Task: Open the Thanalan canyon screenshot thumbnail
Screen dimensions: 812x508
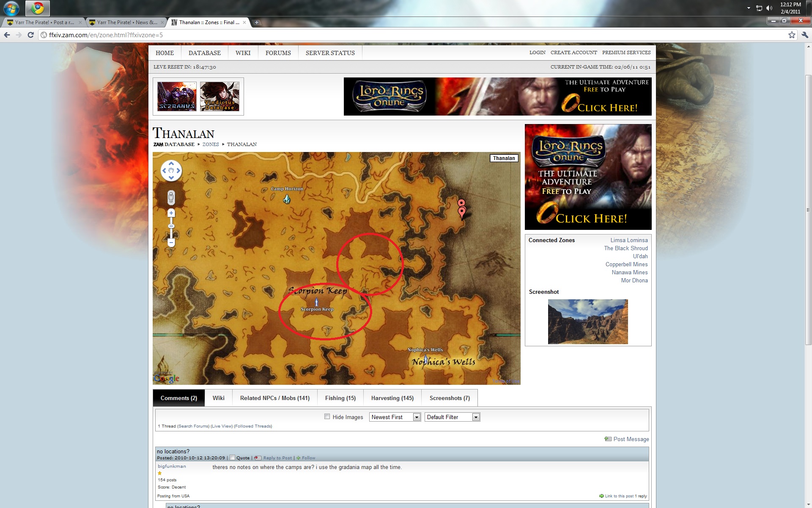Action: pos(588,322)
